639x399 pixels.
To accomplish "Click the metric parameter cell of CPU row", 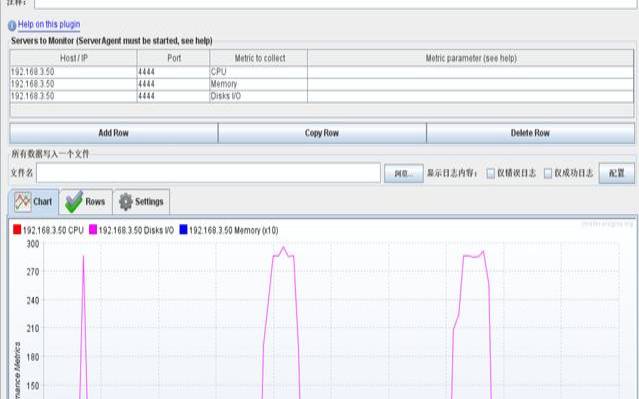I will coord(471,72).
